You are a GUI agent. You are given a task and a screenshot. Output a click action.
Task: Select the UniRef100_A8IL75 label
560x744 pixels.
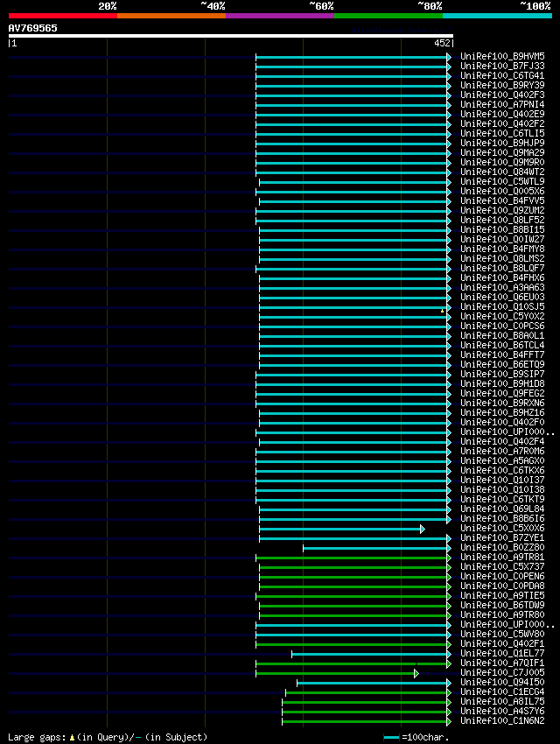(x=502, y=701)
